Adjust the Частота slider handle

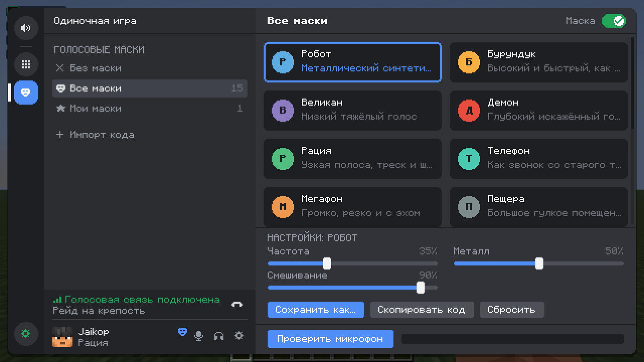click(x=327, y=263)
